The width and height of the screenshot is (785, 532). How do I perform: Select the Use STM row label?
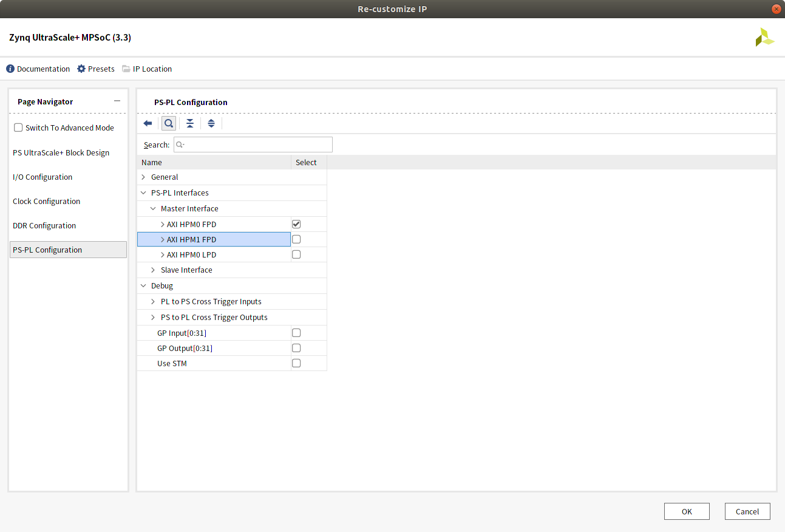click(172, 363)
